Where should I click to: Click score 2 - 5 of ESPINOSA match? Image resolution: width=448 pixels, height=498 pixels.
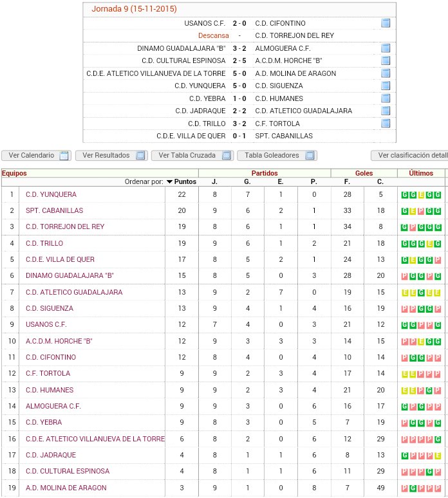pyautogui.click(x=239, y=60)
